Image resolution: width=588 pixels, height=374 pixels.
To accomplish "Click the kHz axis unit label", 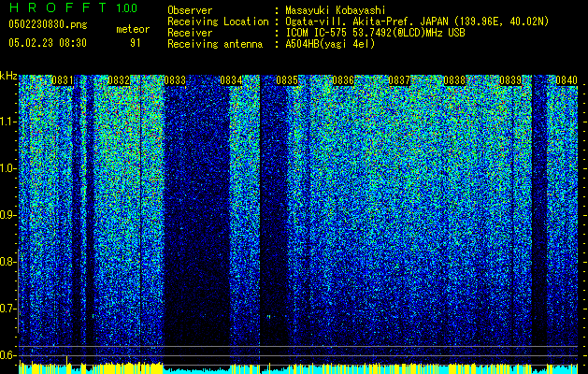I will [x=8, y=76].
